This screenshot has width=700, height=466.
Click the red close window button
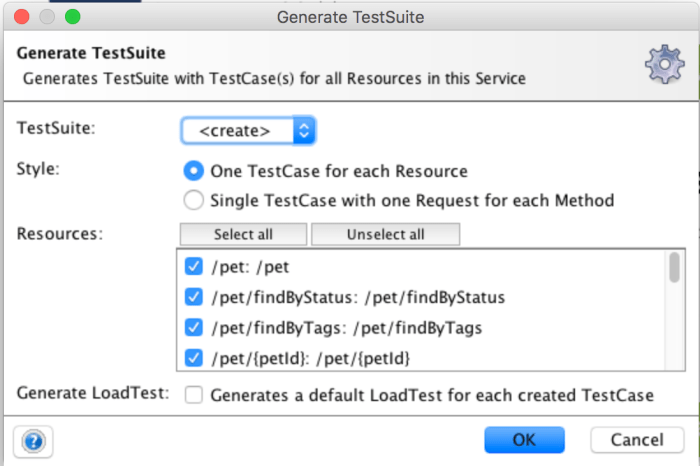pyautogui.click(x=21, y=17)
